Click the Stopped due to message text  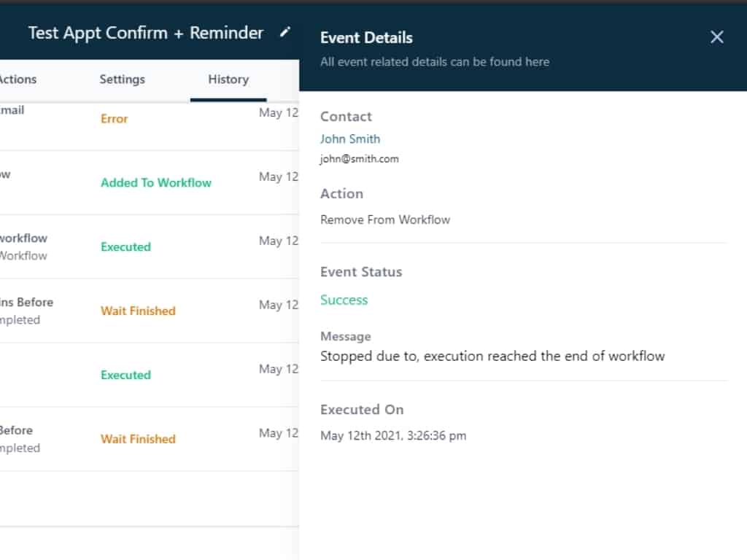pyautogui.click(x=492, y=357)
